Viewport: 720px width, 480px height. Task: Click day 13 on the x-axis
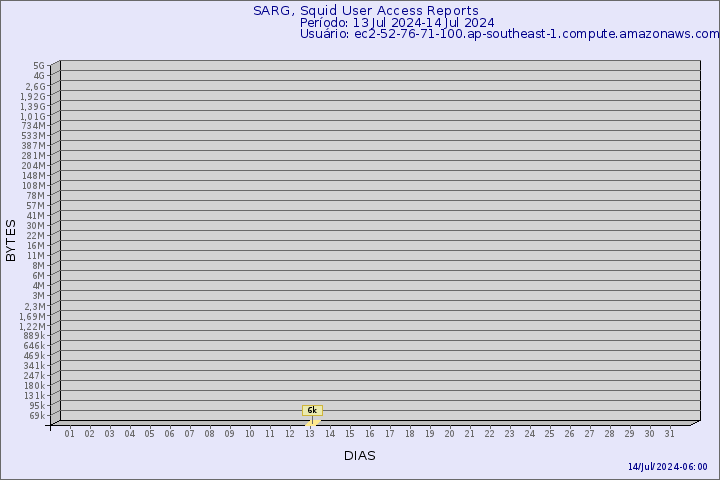pos(310,434)
